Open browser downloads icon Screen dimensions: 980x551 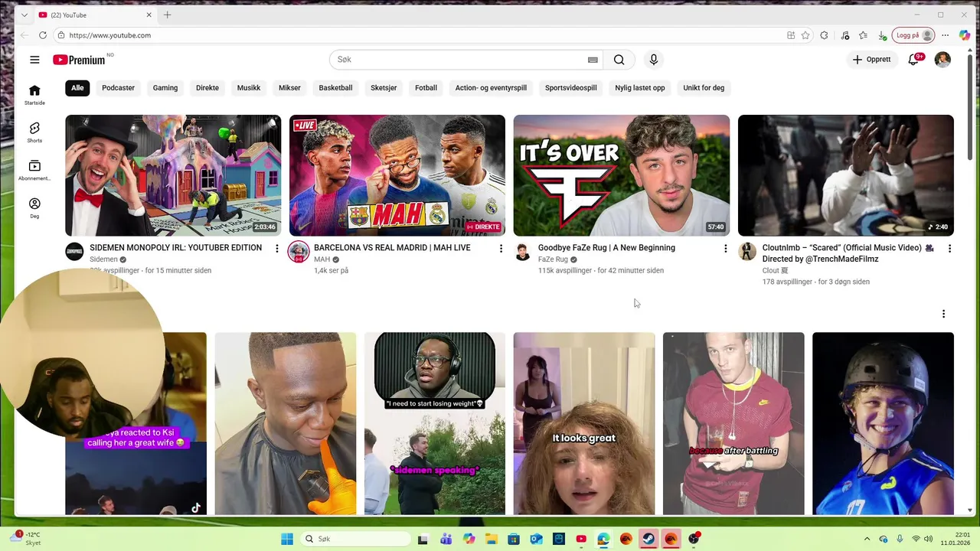tap(882, 35)
